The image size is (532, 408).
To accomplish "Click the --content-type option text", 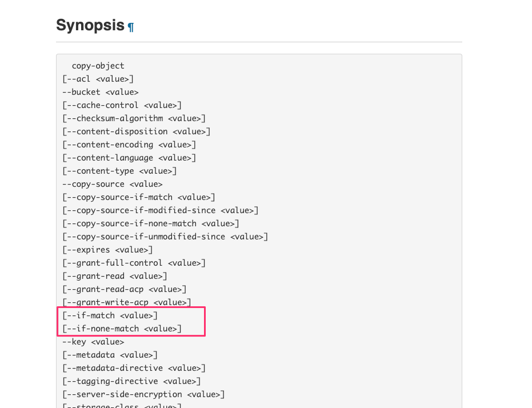I will (119, 171).
